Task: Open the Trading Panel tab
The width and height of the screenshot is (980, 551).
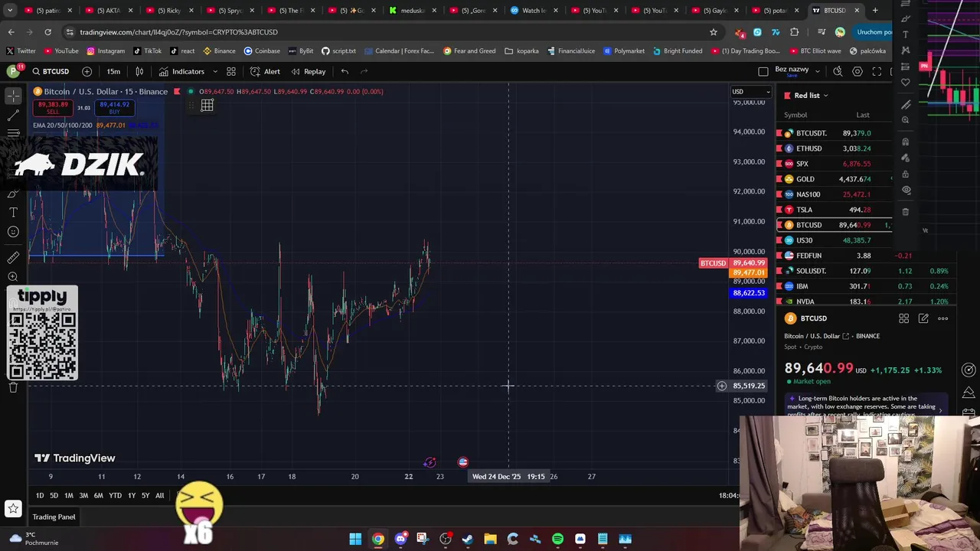Action: click(54, 517)
